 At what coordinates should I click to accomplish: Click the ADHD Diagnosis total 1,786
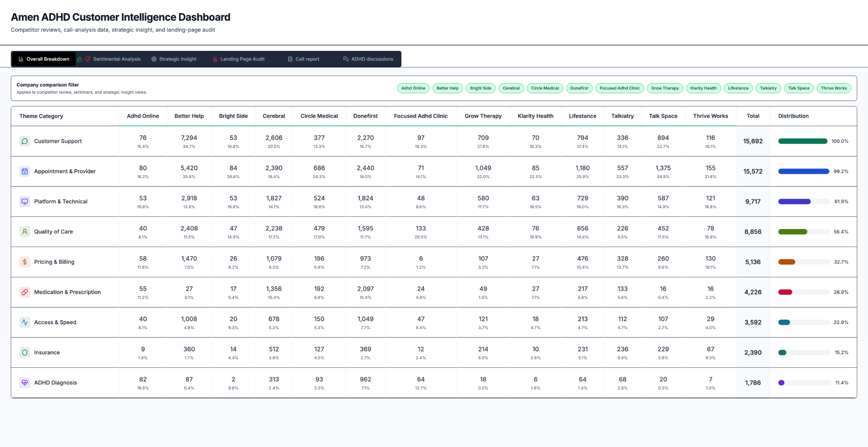click(x=753, y=383)
